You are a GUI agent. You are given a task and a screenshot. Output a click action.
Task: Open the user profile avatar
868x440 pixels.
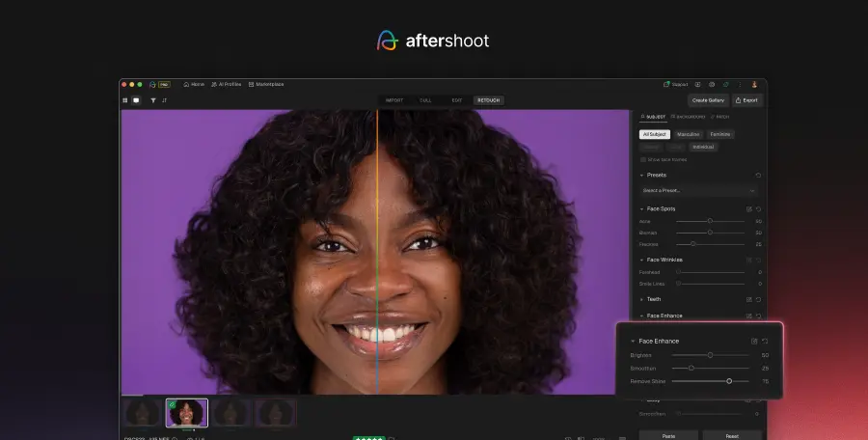754,84
